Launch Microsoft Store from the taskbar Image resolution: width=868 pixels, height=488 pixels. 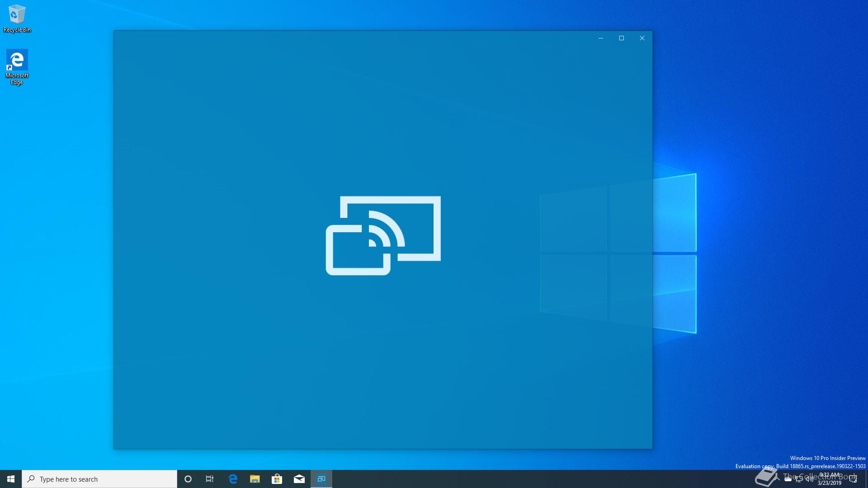(277, 479)
